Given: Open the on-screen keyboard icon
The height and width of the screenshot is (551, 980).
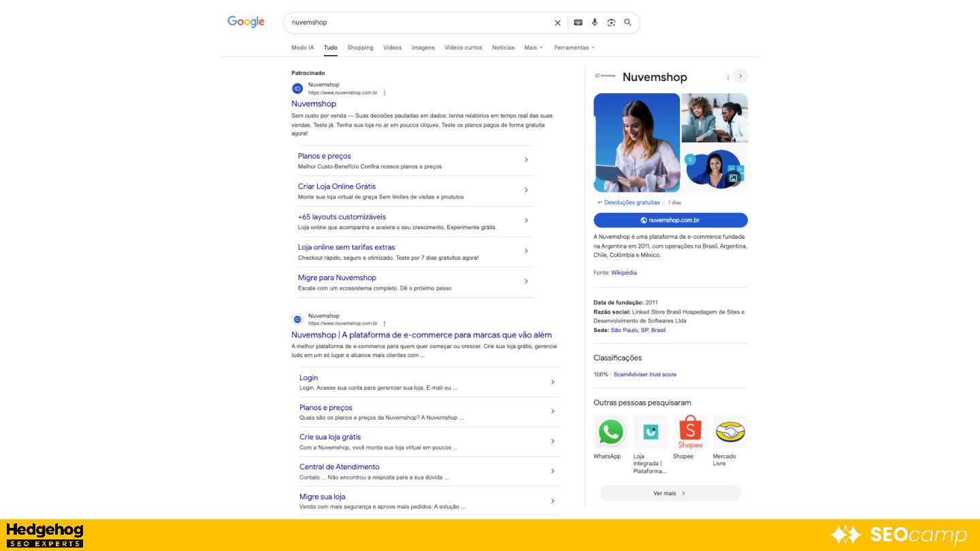Looking at the screenshot, I should [578, 22].
